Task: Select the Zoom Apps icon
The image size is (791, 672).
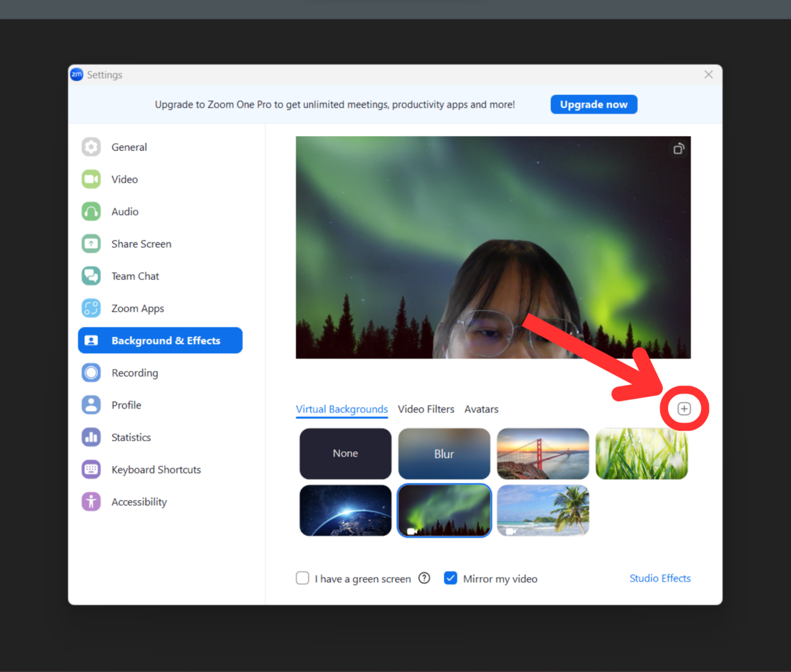Action: tap(91, 308)
